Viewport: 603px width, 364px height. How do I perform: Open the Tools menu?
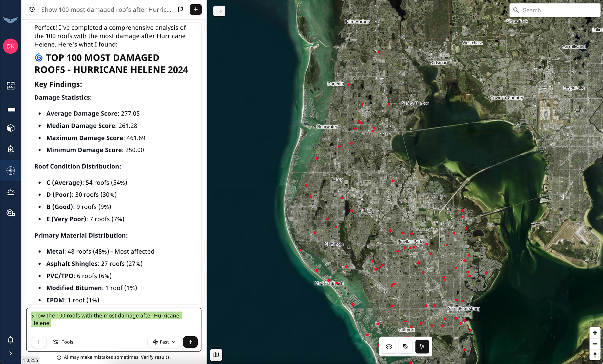click(x=63, y=342)
